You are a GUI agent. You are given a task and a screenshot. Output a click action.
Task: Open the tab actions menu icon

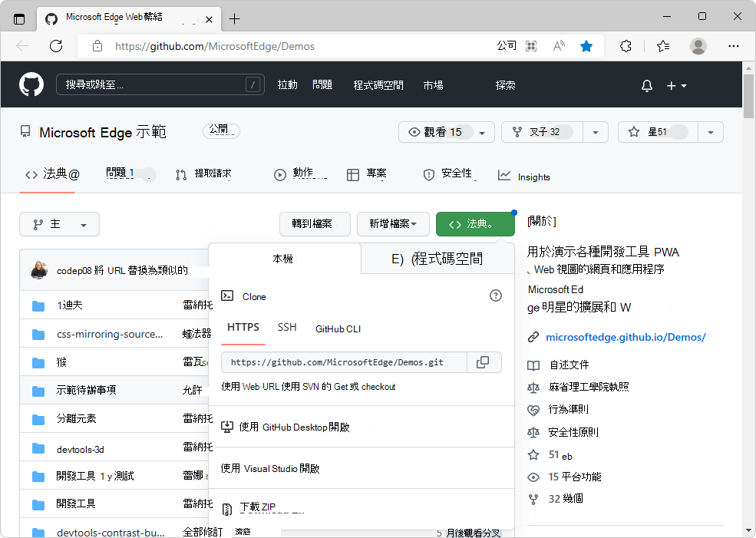[x=19, y=19]
